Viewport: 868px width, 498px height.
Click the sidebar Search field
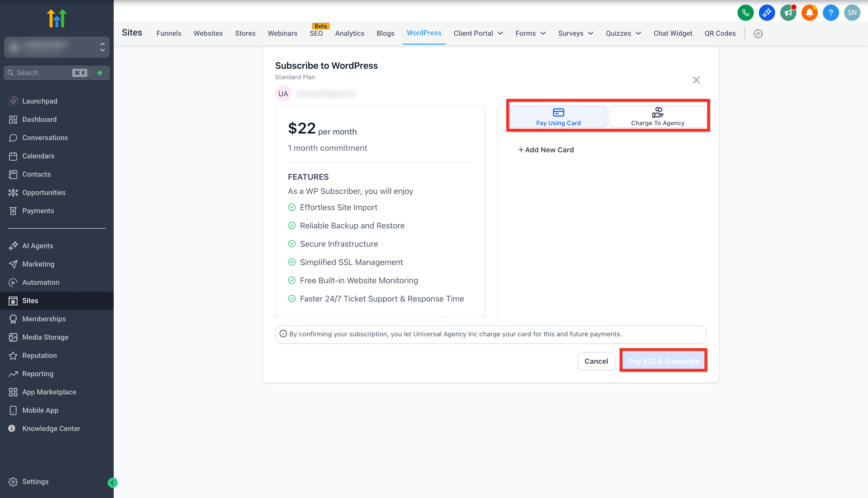(x=47, y=73)
